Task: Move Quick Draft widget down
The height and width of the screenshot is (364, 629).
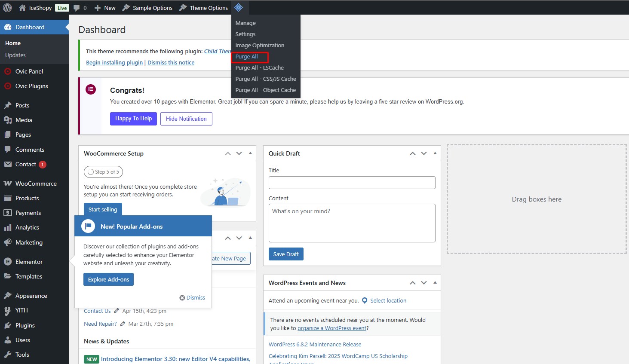Action: pos(424,153)
